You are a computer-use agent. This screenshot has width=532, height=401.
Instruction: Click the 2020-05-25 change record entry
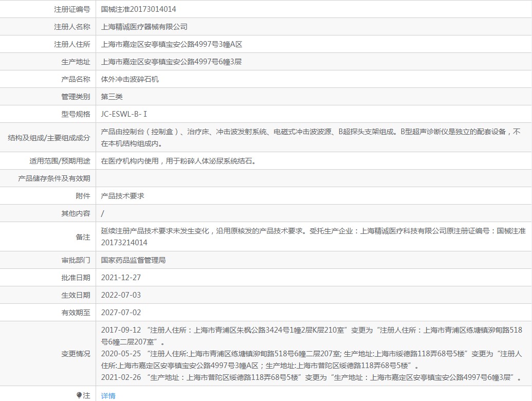(311, 359)
